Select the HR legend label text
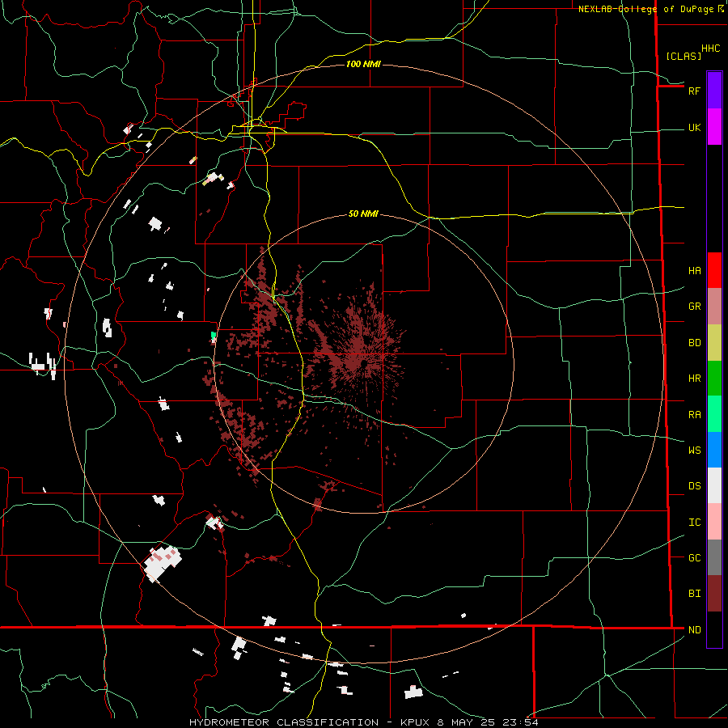Image resolution: width=728 pixels, height=728 pixels. pos(694,378)
